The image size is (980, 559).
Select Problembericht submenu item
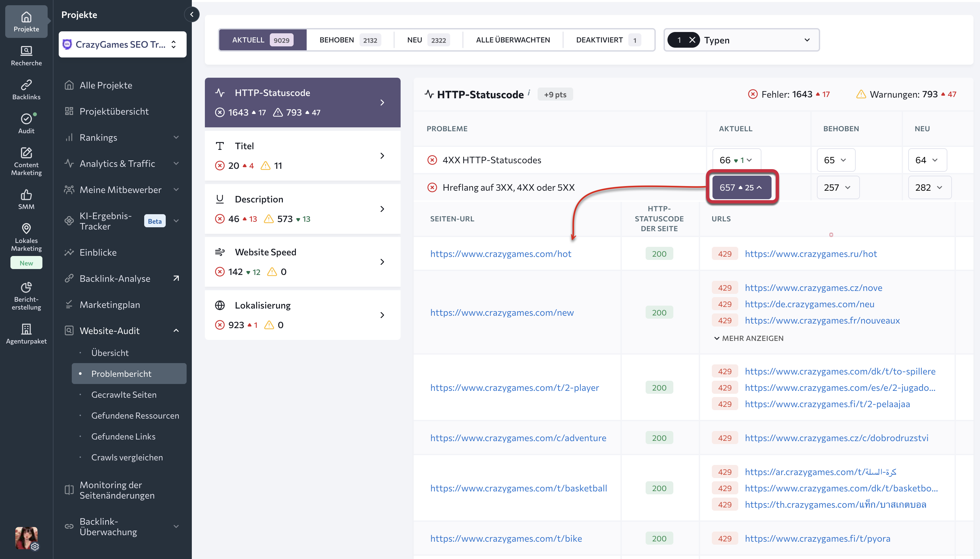pos(129,374)
